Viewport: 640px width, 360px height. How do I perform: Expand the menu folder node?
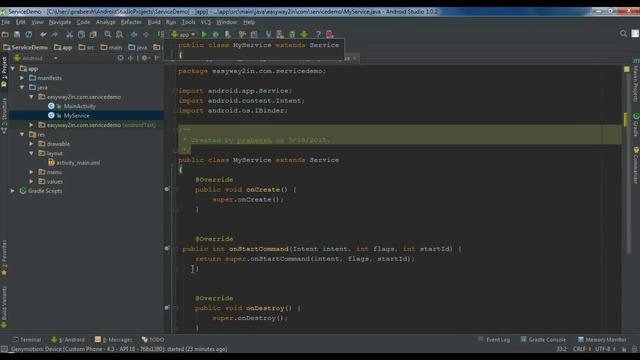(32, 172)
